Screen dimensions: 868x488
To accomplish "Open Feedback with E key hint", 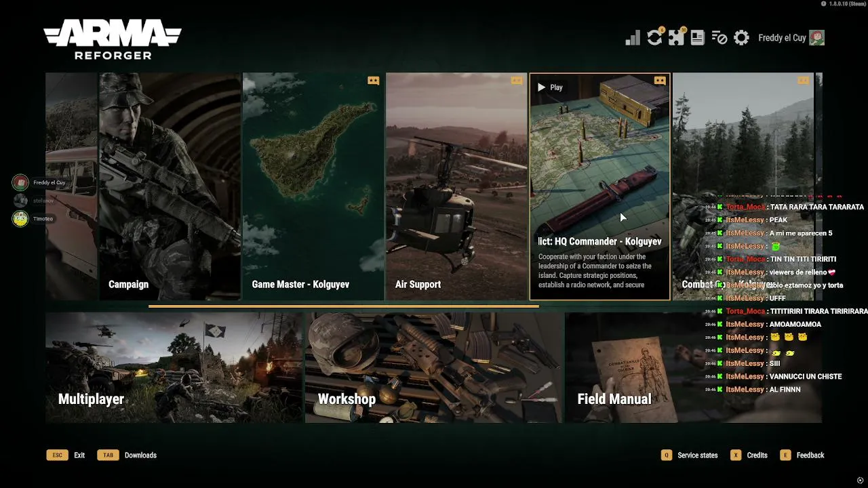I will click(x=802, y=455).
